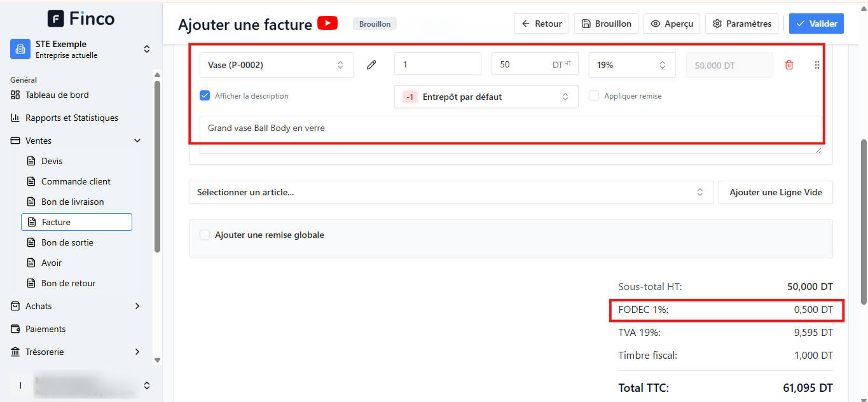Open Bon de livraison in sidebar
The width and height of the screenshot is (868, 402).
click(x=72, y=202)
